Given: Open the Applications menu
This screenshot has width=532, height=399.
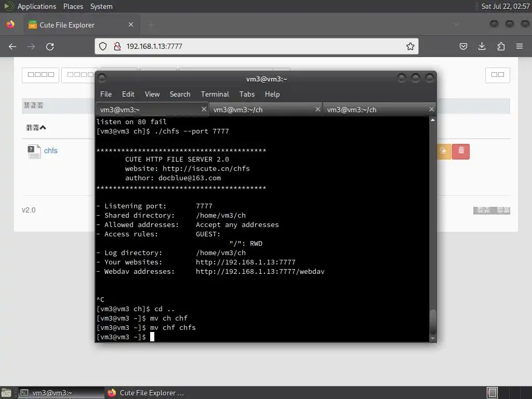Looking at the screenshot, I should click(37, 6).
